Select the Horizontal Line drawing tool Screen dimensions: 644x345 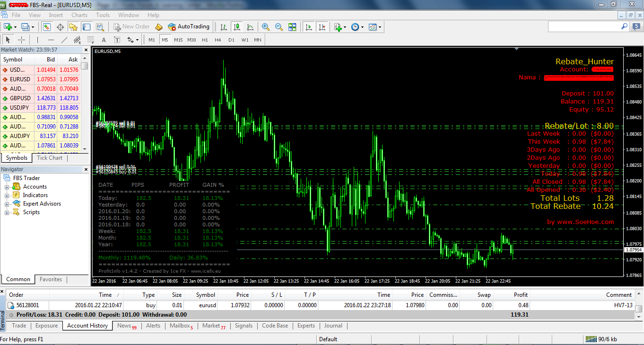51,40
